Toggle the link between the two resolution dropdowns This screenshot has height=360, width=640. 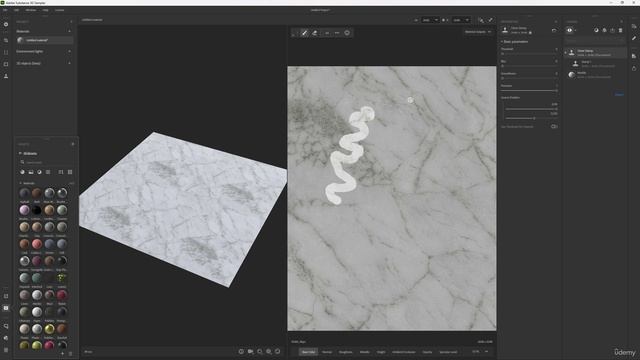click(x=444, y=20)
